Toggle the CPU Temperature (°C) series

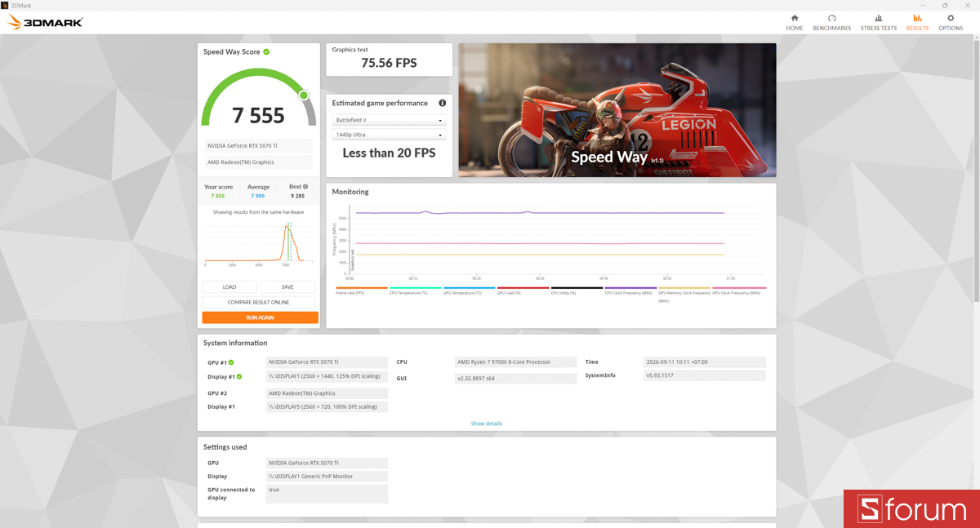[x=415, y=290]
